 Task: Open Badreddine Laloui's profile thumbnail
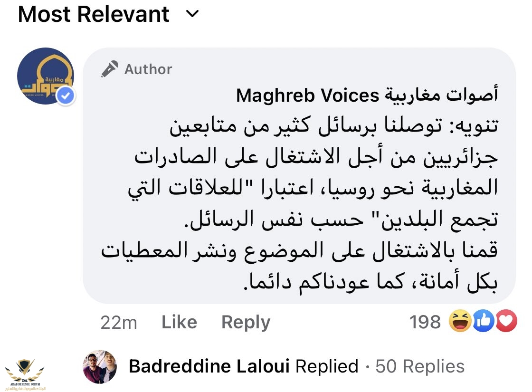click(100, 366)
